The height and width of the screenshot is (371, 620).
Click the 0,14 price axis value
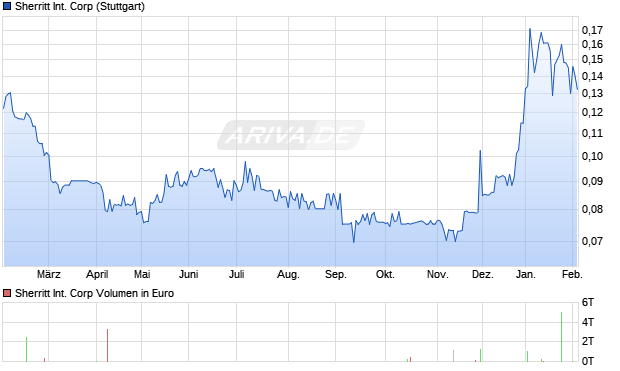pyautogui.click(x=592, y=76)
